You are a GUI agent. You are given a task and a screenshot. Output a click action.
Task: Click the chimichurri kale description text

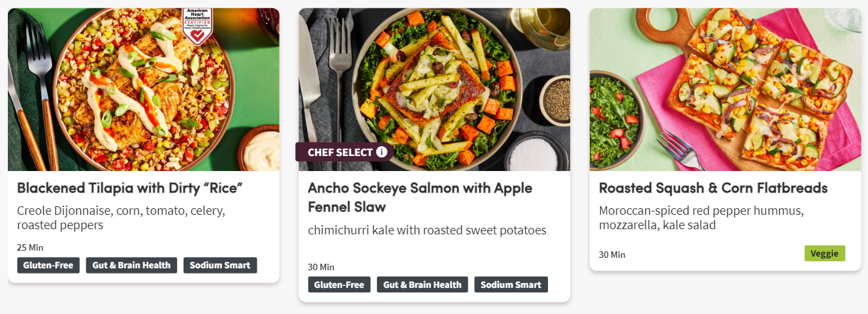click(426, 230)
